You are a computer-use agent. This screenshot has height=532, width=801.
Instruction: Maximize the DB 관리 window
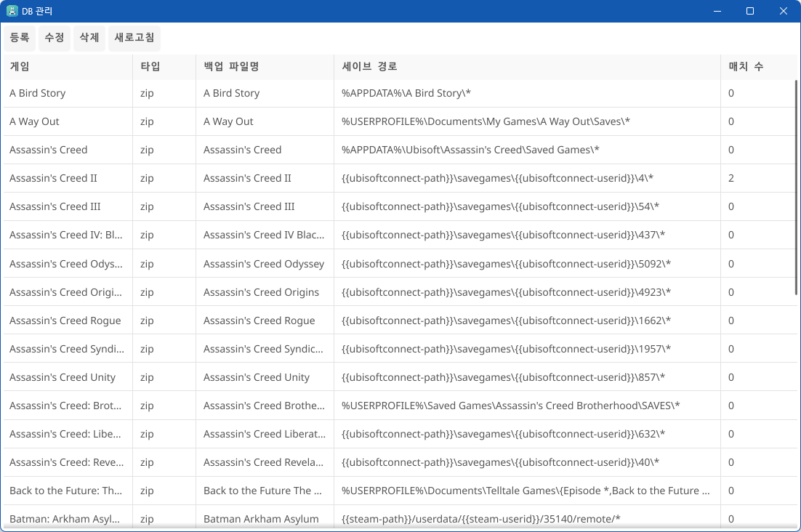[750, 11]
